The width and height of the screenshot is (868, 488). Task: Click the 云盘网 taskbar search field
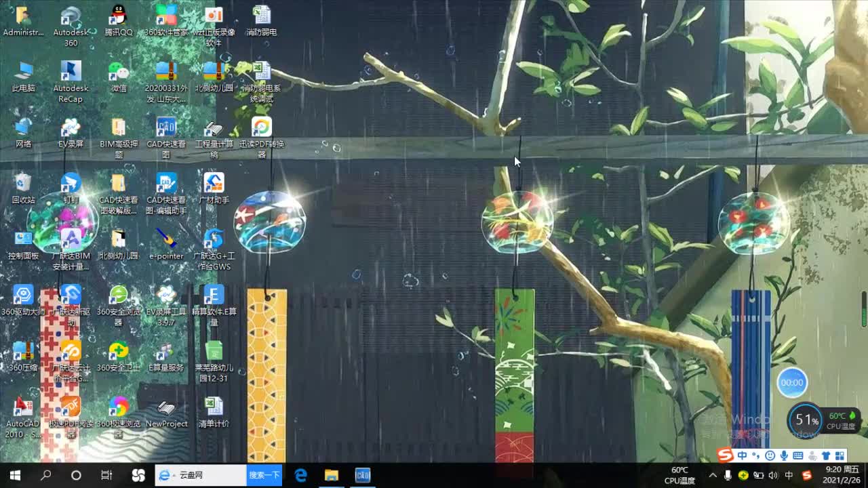pos(201,475)
